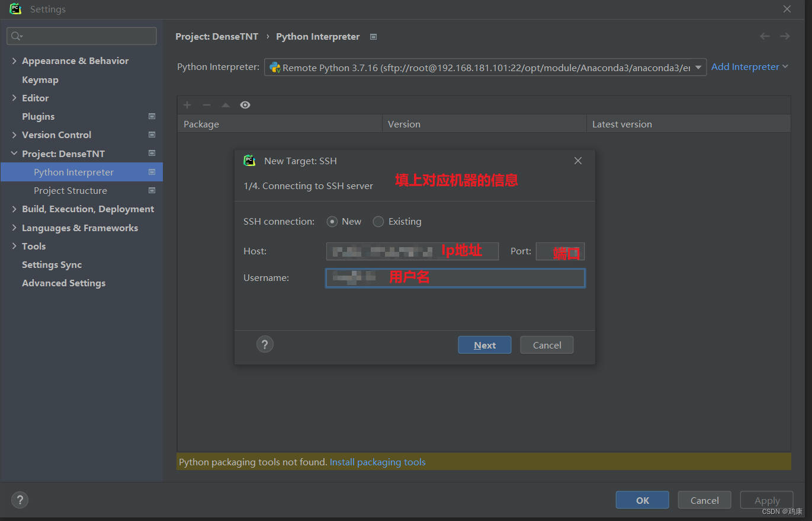Click the PyCharm icon in Settings title bar

click(x=15, y=9)
